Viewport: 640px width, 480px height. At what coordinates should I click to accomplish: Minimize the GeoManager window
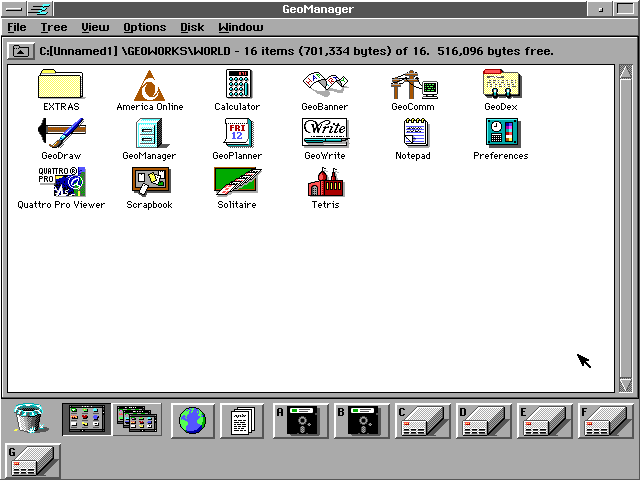point(600,9)
